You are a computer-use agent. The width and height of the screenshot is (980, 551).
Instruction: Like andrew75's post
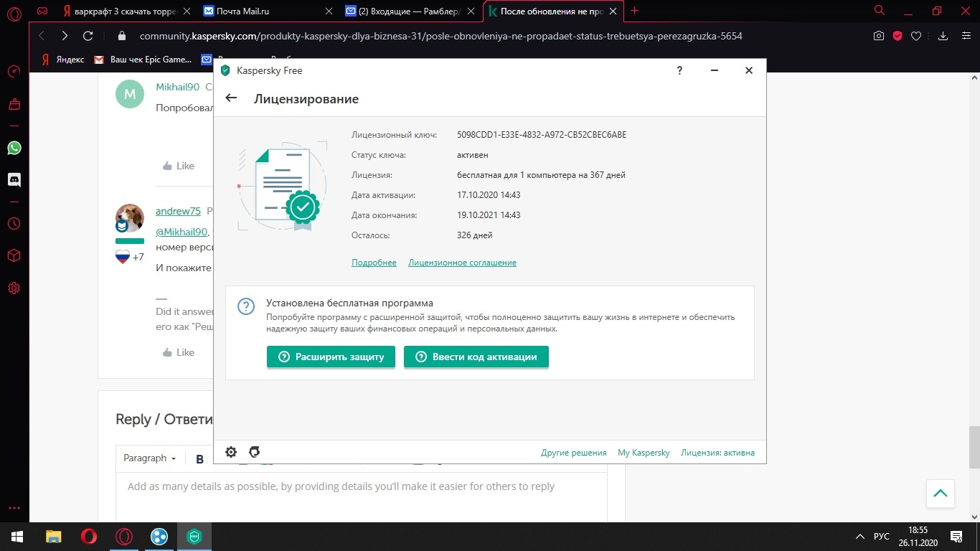click(x=179, y=352)
